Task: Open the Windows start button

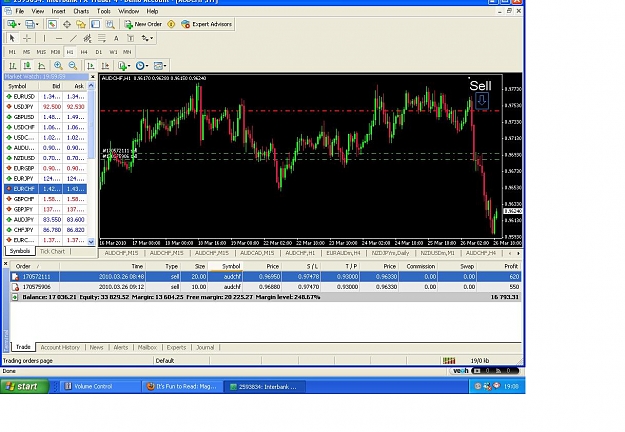Action: [24, 386]
